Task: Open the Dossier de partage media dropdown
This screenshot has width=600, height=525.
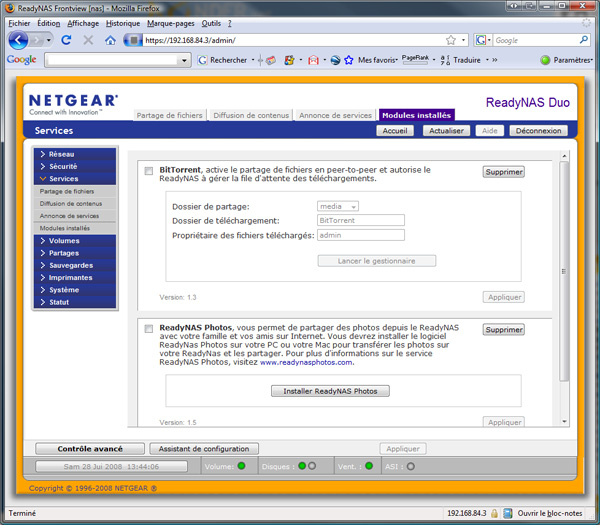Action: click(x=338, y=206)
